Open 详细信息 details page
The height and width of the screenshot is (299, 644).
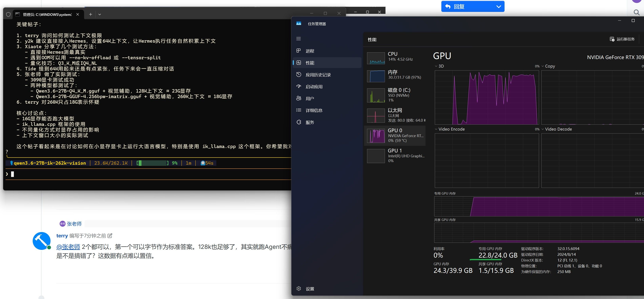click(x=327, y=110)
